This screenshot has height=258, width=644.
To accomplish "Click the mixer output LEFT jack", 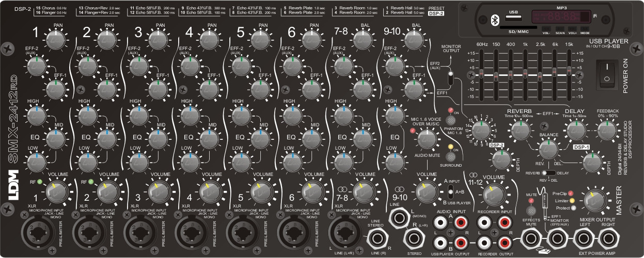I will pyautogui.click(x=584, y=238).
